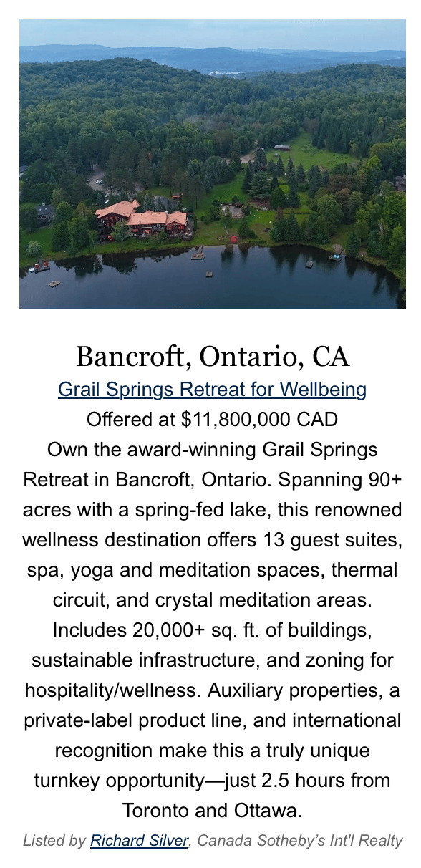Click the "Toronto and Ottawa" line

point(212,811)
